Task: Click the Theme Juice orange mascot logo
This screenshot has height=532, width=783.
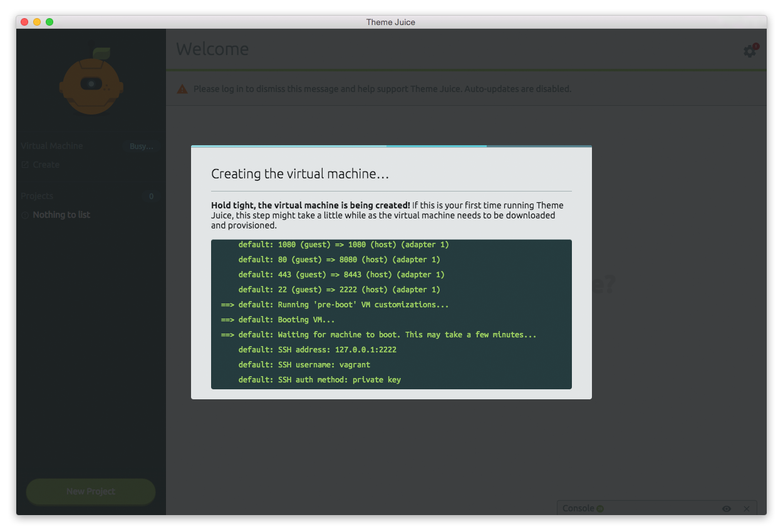Action: coord(91,81)
